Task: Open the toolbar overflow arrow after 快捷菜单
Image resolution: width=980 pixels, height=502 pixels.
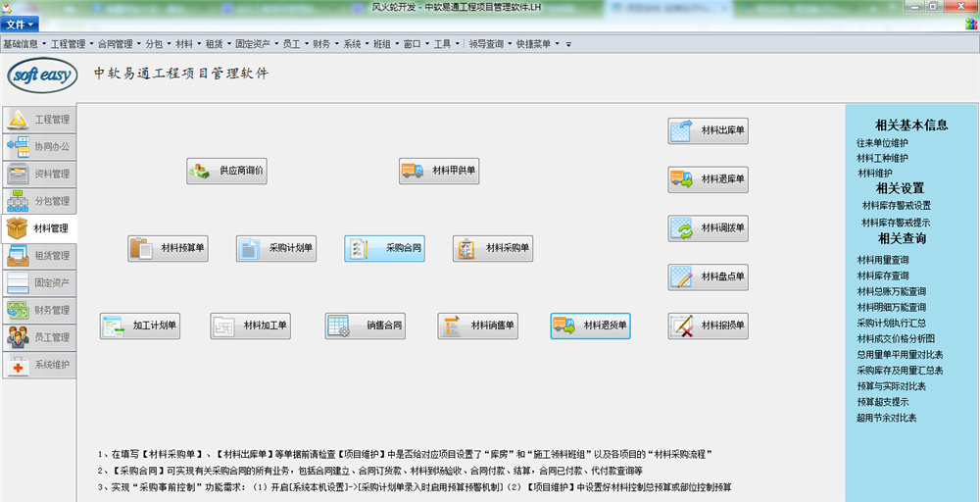Action: pos(568,44)
